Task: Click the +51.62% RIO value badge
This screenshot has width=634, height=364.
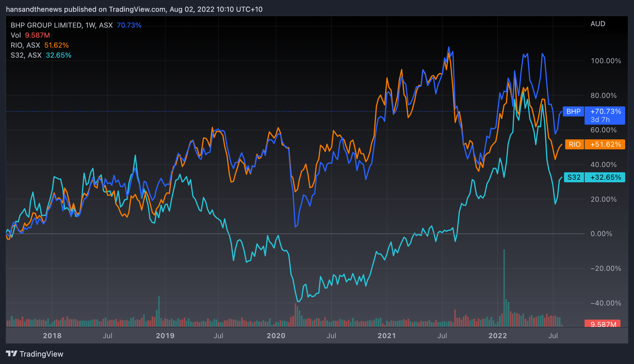Action: pyautogui.click(x=605, y=144)
